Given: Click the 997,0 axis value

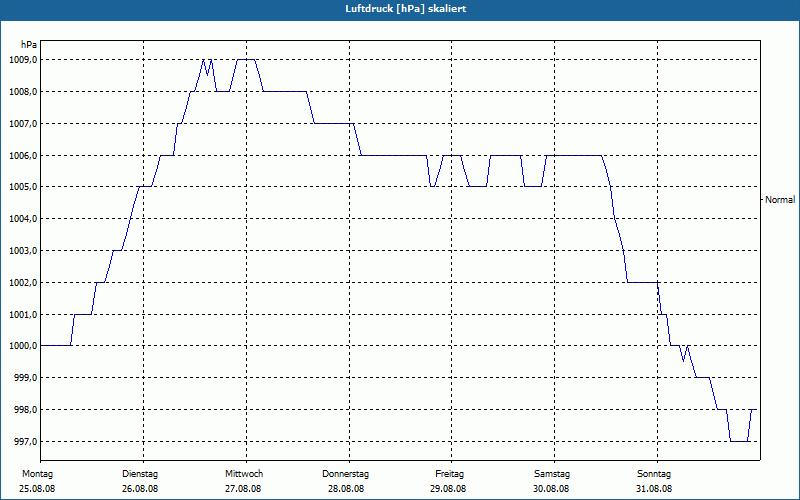Looking at the screenshot, I should 26,441.
